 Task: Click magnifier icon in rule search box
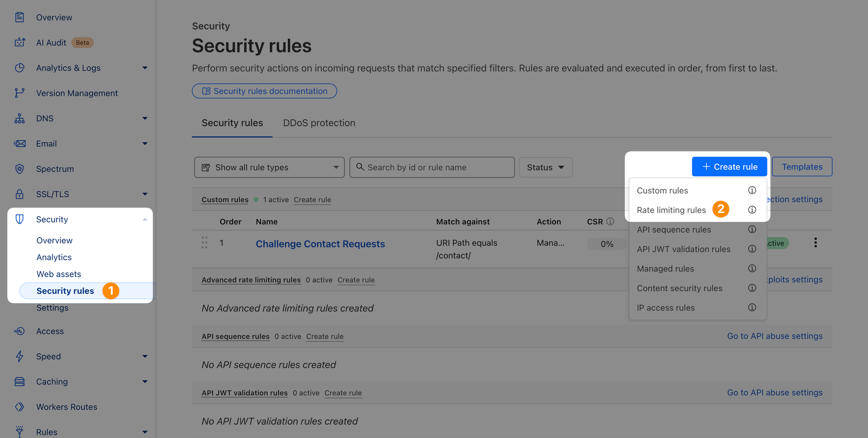[x=360, y=167]
